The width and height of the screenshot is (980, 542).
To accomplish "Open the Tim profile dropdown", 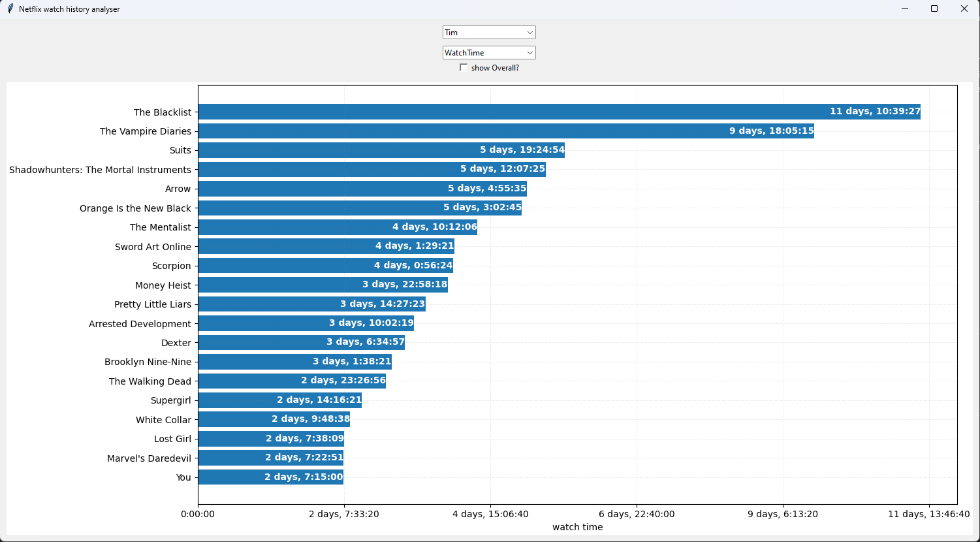I will click(489, 33).
